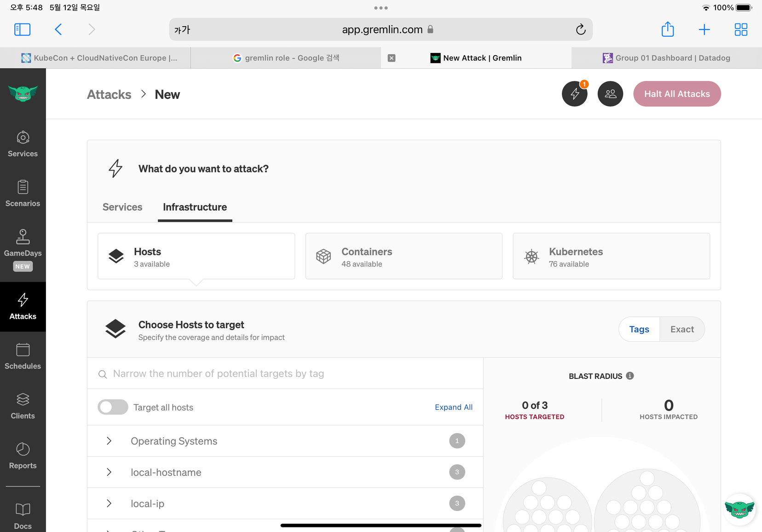Go forward in Safari
This screenshot has width=762, height=532.
[92, 29]
